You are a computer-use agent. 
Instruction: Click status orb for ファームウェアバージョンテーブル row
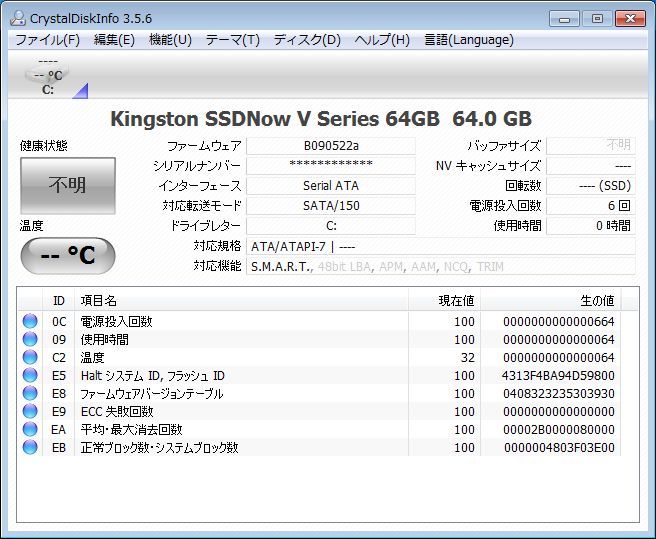[x=30, y=393]
